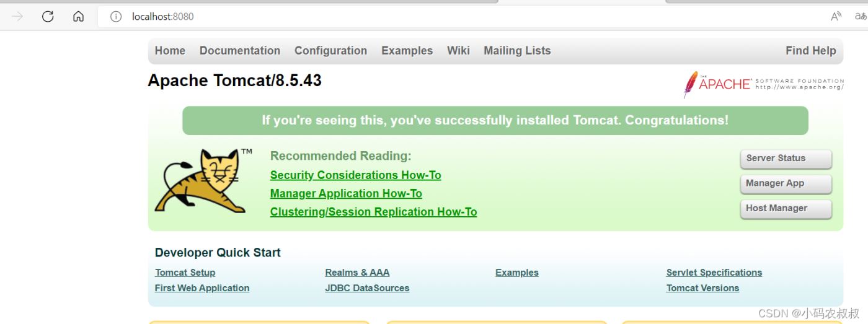Click the forward navigation arrow
The width and height of the screenshot is (868, 324).
point(17,17)
